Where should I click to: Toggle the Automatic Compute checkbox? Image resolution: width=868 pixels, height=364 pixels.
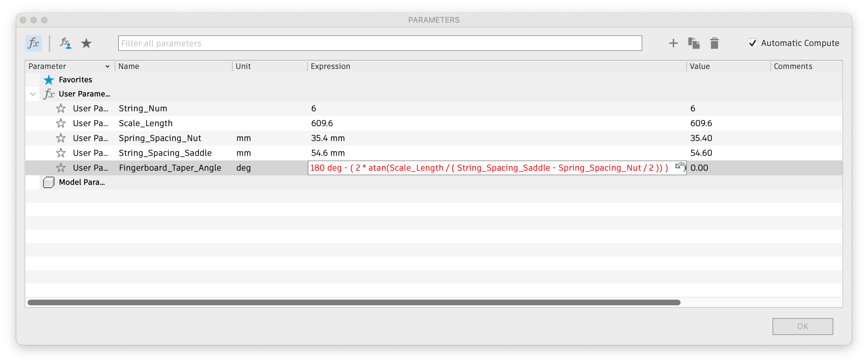coord(753,43)
